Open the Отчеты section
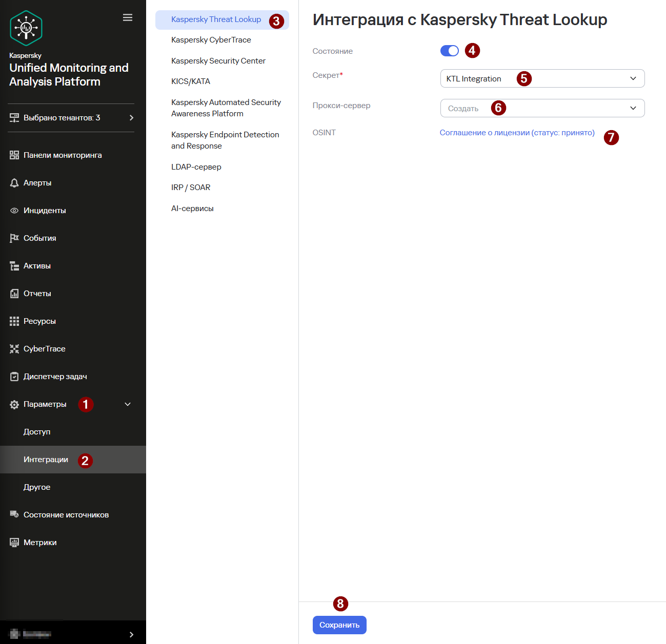This screenshot has width=666, height=644. point(37,294)
